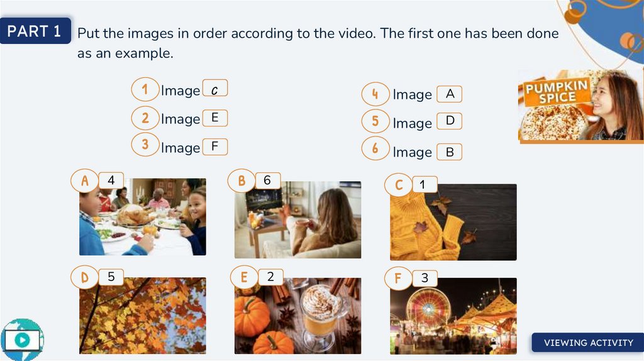
Task: Click the orange circle labeled A
Action: tap(85, 181)
